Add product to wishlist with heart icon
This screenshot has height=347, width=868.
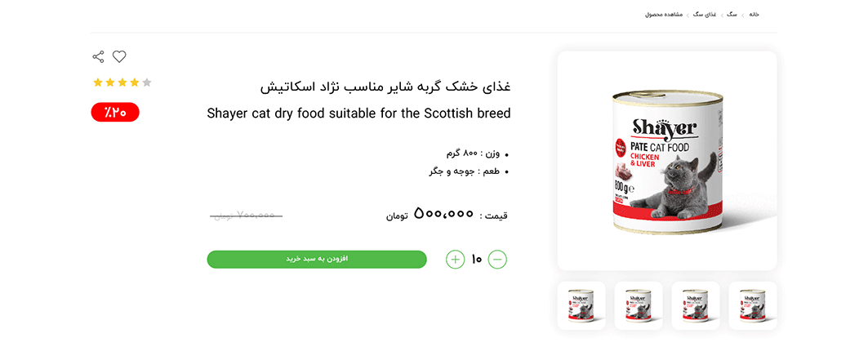[x=119, y=57]
